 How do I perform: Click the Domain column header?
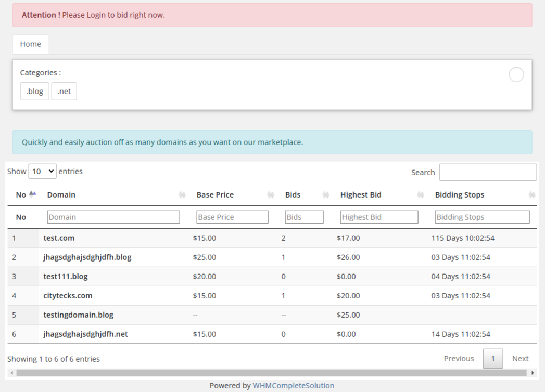click(61, 195)
